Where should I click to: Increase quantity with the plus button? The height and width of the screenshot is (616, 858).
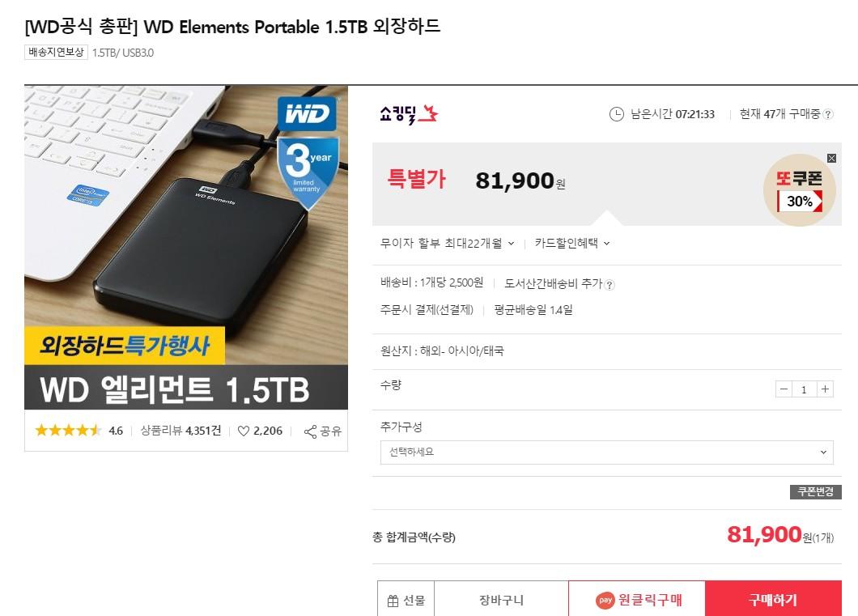[x=825, y=389]
